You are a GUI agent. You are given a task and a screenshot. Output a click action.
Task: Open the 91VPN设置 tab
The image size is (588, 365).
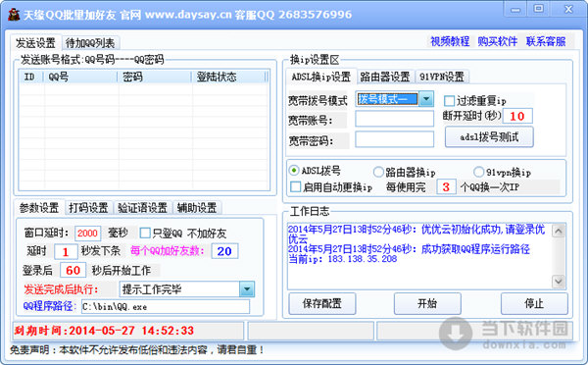[442, 77]
